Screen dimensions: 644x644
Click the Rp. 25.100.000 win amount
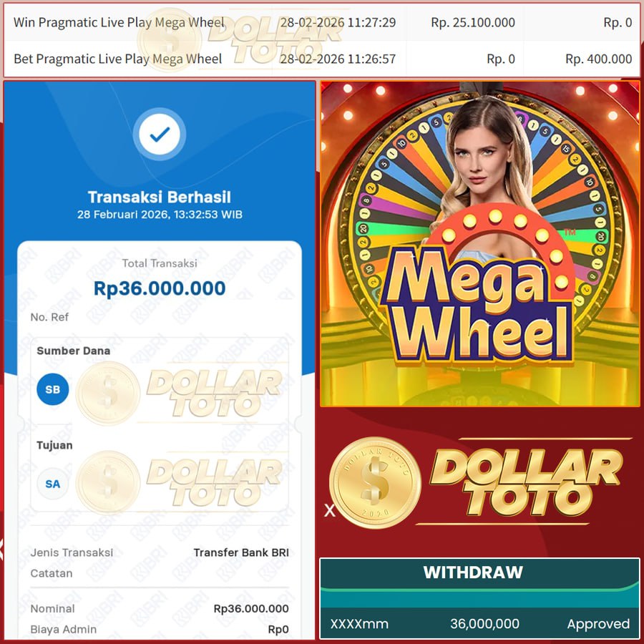click(473, 22)
